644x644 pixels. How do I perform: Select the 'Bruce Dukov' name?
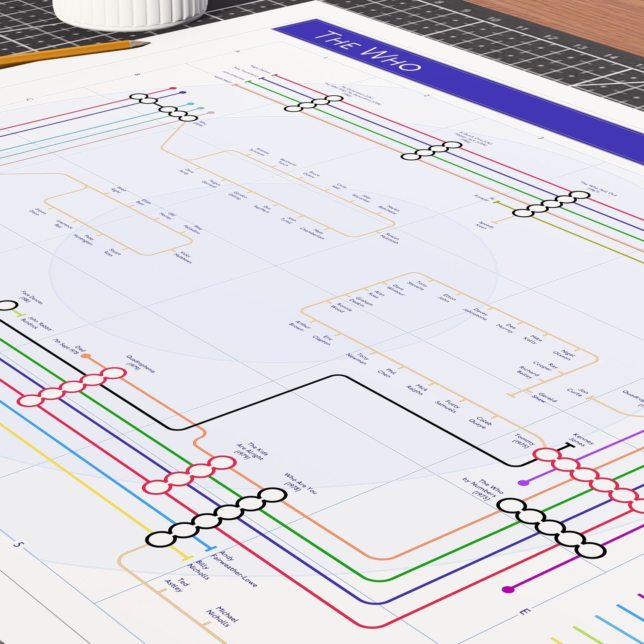(x=311, y=174)
